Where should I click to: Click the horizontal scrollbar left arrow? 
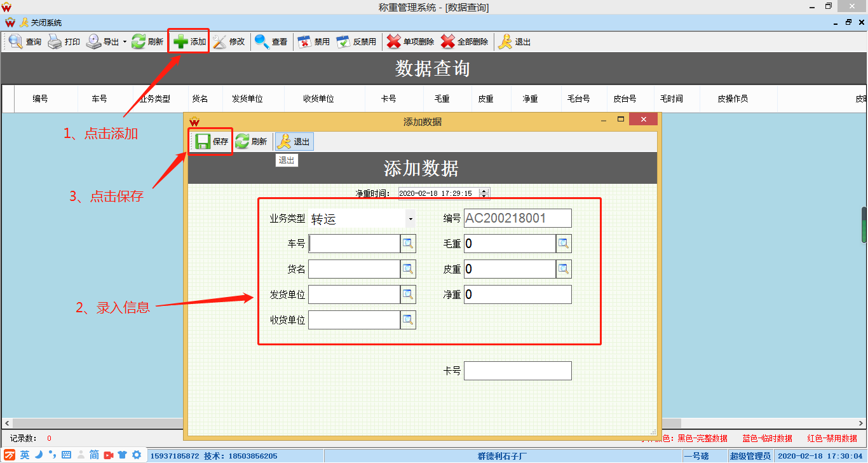pos(7,423)
